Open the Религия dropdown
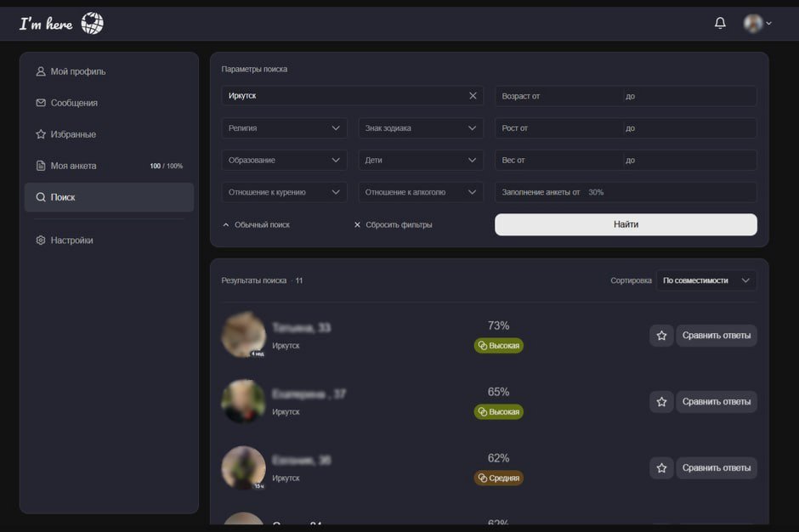The width and height of the screenshot is (799, 532). (x=285, y=128)
